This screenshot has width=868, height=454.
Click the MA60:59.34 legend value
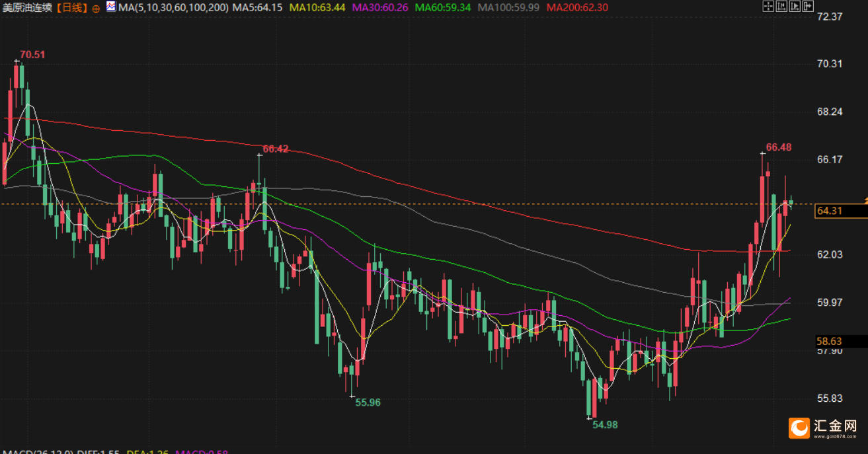(443, 8)
